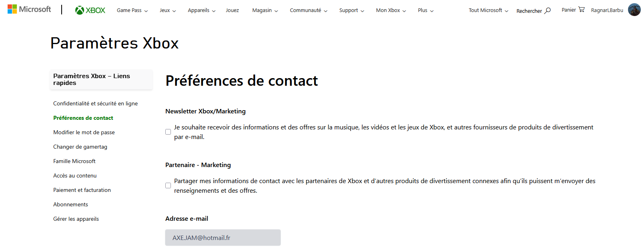Open Famille Microsoft settings
Viewport: 644px width, 252px height.
(74, 161)
